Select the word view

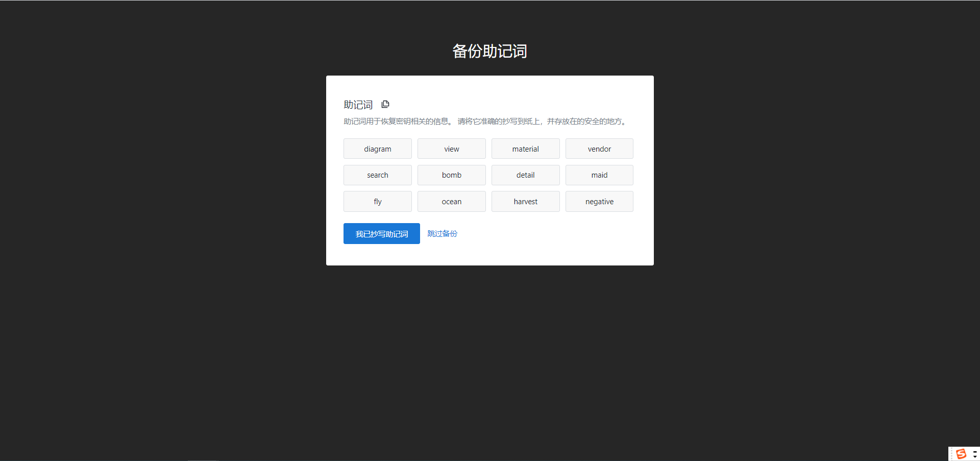451,149
